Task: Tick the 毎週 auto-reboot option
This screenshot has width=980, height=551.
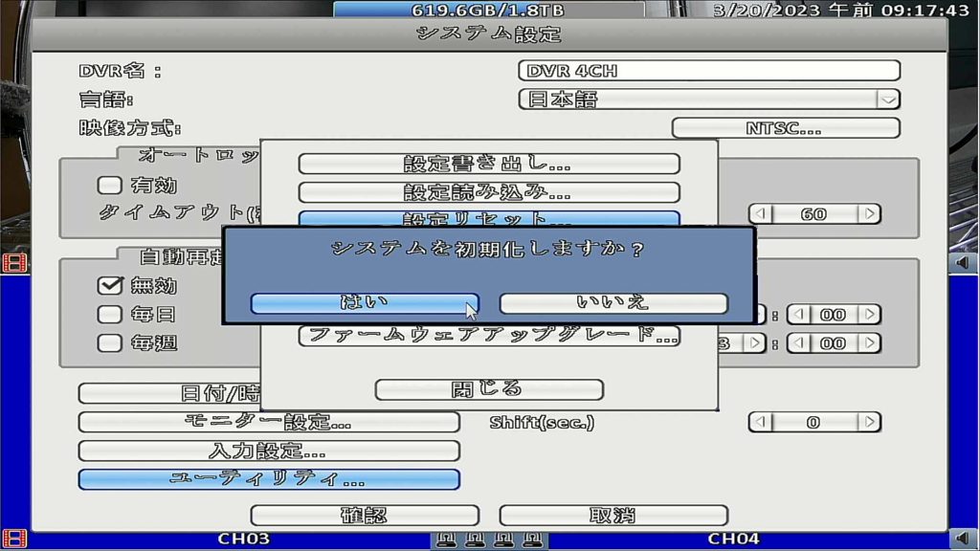Action: point(110,342)
